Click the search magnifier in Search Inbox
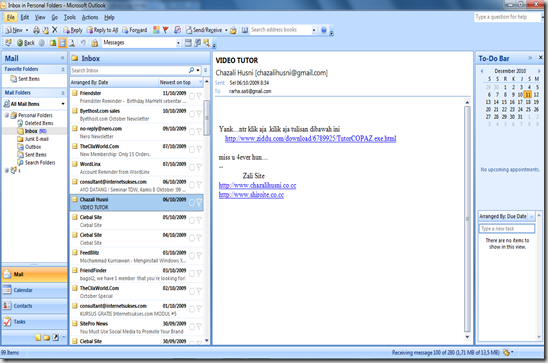 192,70
